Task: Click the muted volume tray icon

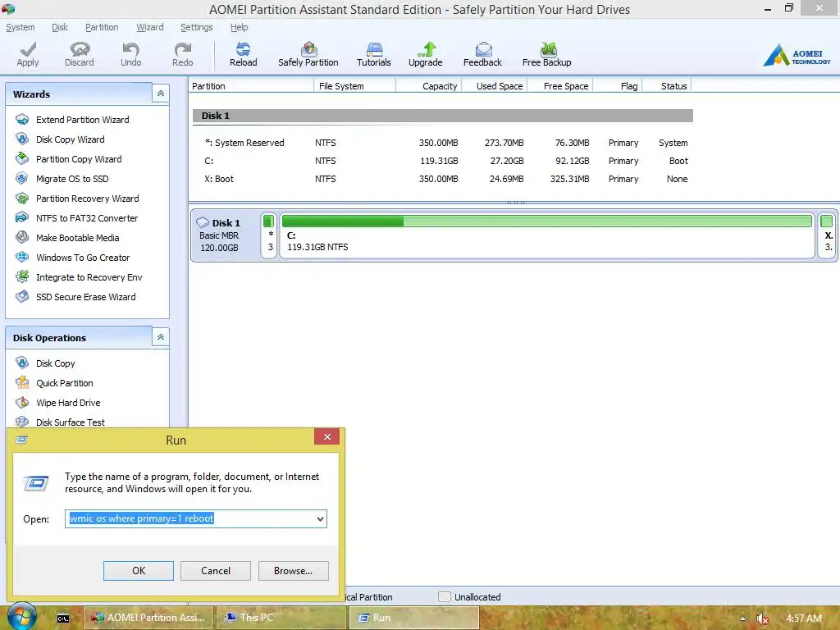Action: pos(762,619)
